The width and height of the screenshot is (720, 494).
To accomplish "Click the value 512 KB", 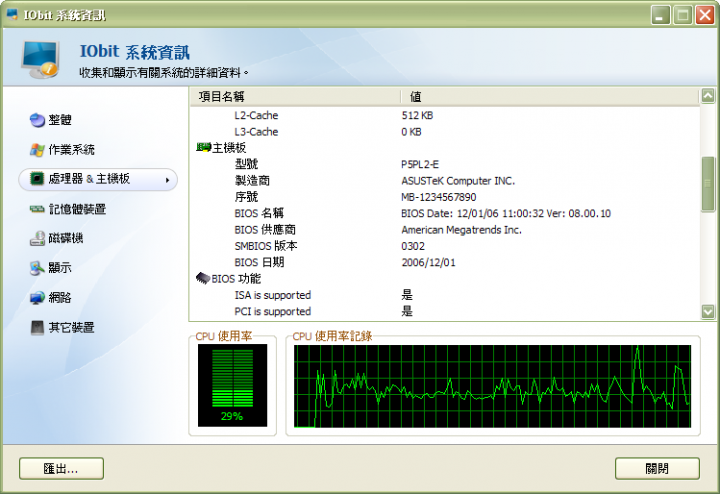I will [x=417, y=115].
